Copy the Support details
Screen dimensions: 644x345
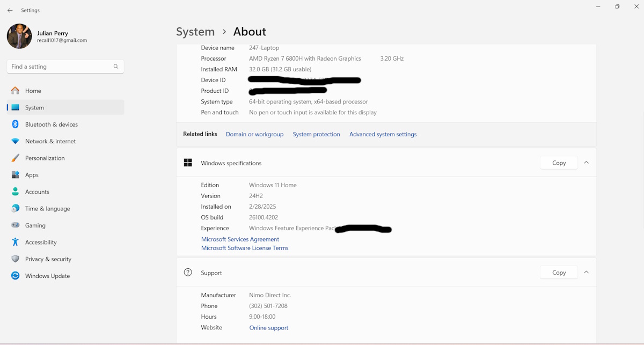pyautogui.click(x=559, y=273)
